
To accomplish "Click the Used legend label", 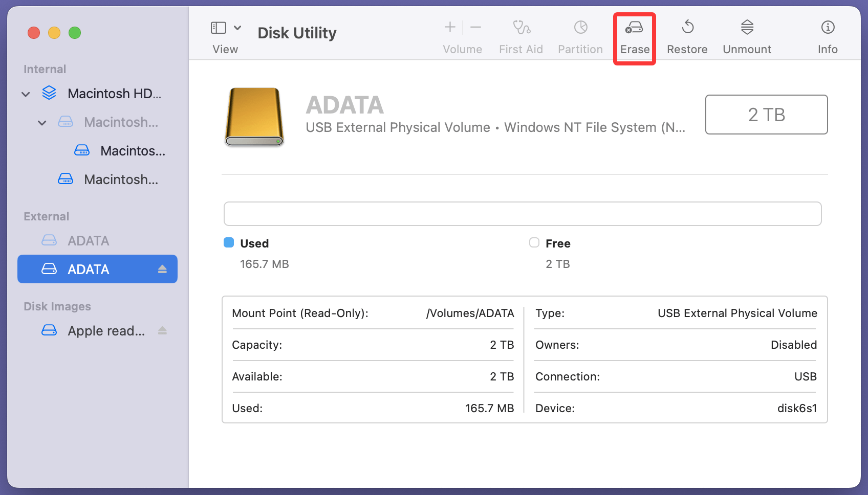I will tap(254, 243).
